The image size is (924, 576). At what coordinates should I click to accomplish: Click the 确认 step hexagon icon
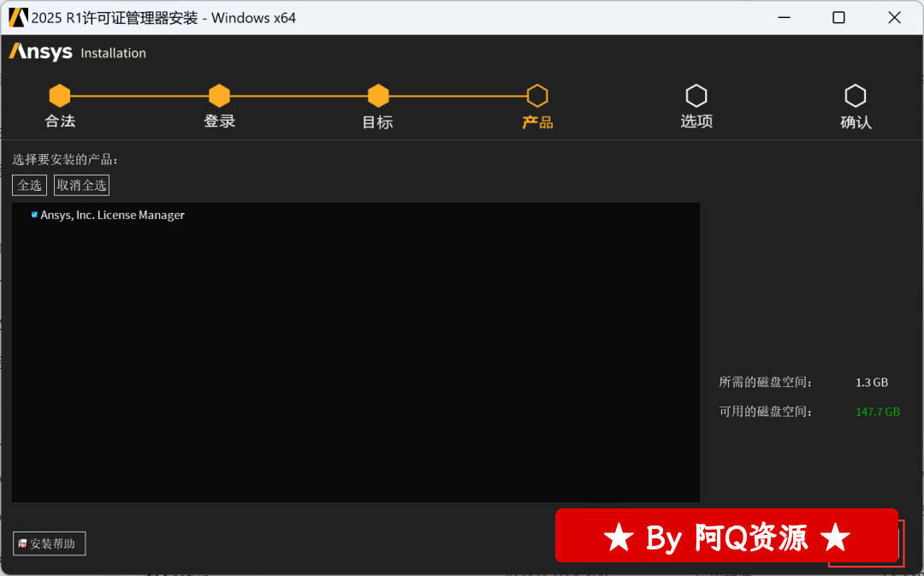(856, 96)
